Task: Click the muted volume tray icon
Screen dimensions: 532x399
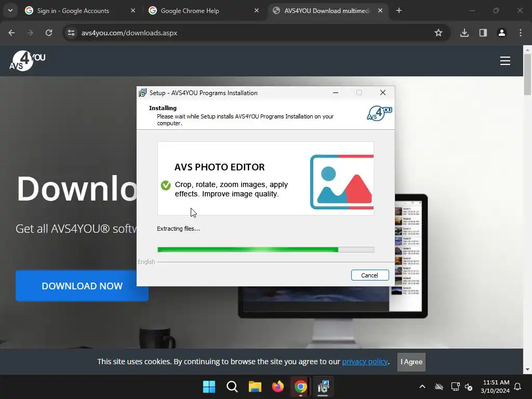Action: [469, 387]
